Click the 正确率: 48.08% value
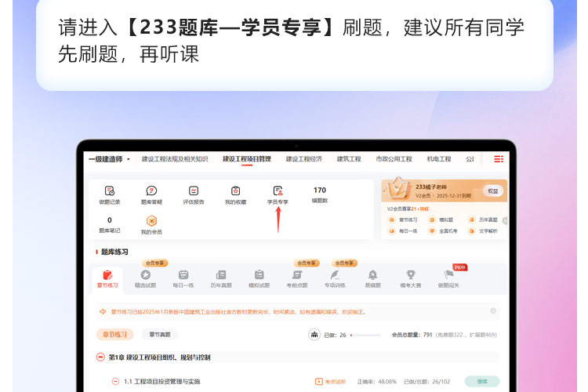The width and height of the screenshot is (588, 392). click(377, 382)
